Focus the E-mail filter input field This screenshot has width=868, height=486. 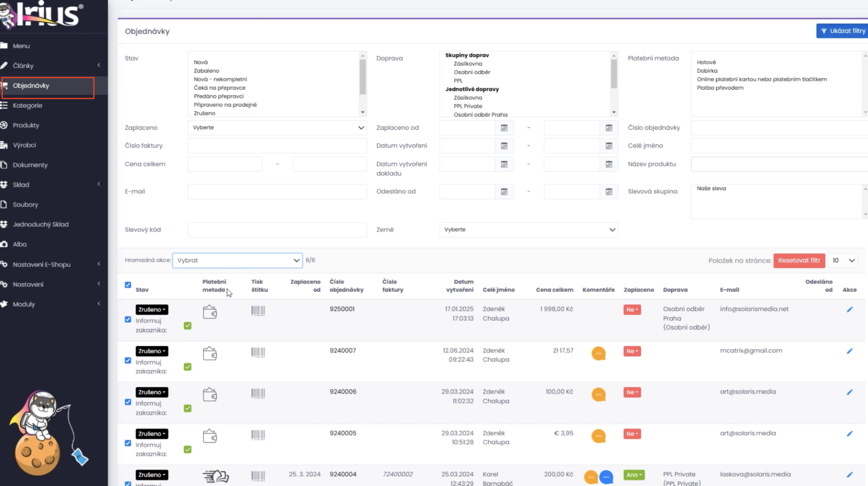277,192
